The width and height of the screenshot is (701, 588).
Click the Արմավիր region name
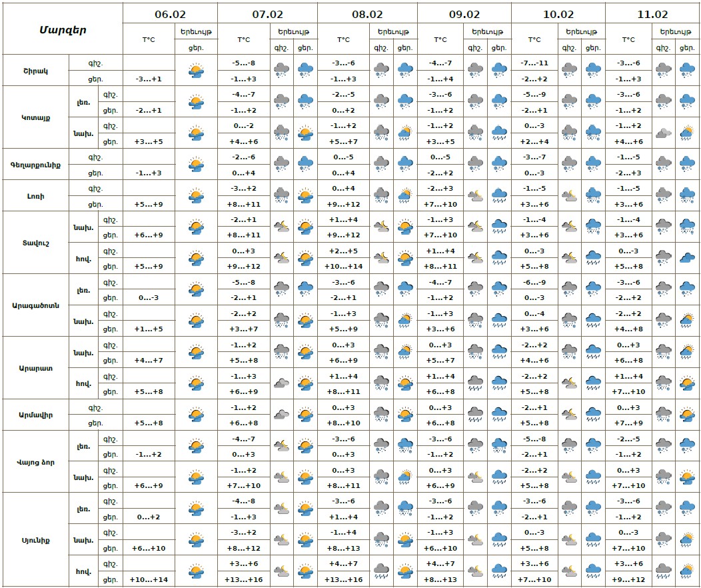click(x=35, y=415)
